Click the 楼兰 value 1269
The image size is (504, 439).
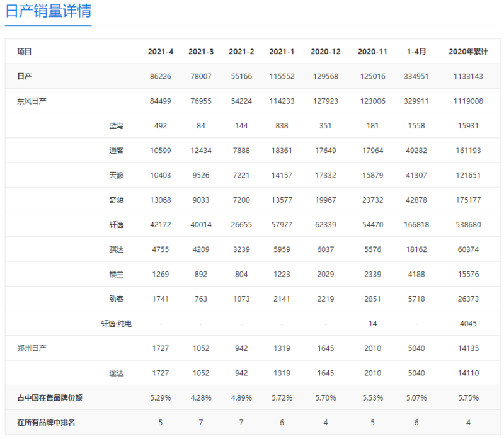tap(161, 275)
